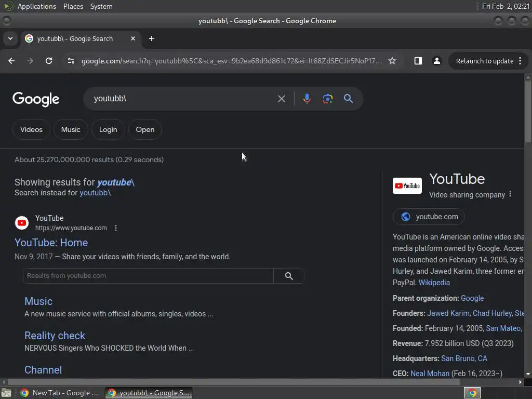532x399 pixels.
Task: Click the browser forward arrow
Action: coord(30,61)
